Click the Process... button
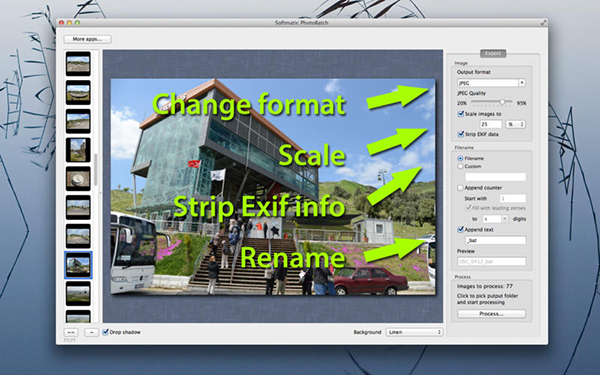 tap(491, 314)
